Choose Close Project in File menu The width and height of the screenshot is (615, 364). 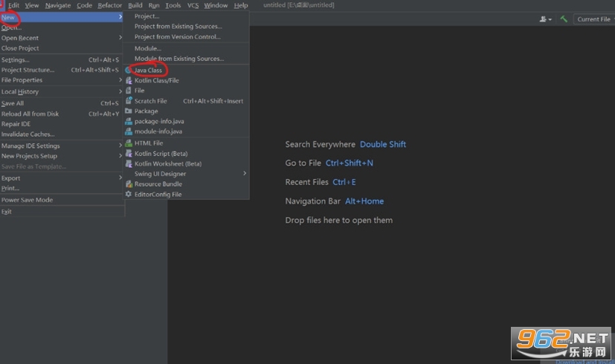(x=62, y=48)
